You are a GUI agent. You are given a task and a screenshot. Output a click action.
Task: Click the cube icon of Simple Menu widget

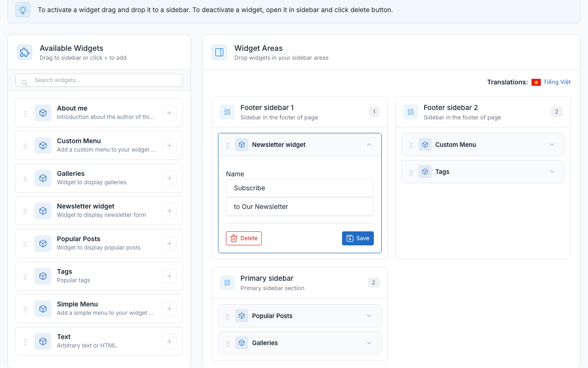coord(43,309)
